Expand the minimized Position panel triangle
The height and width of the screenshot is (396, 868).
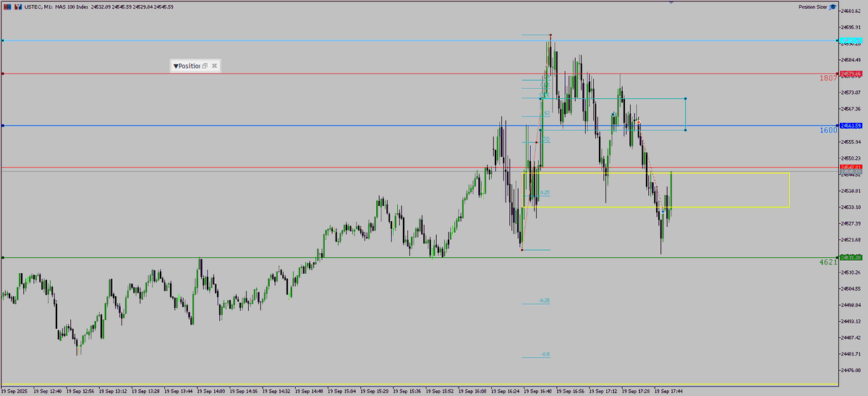[x=175, y=66]
